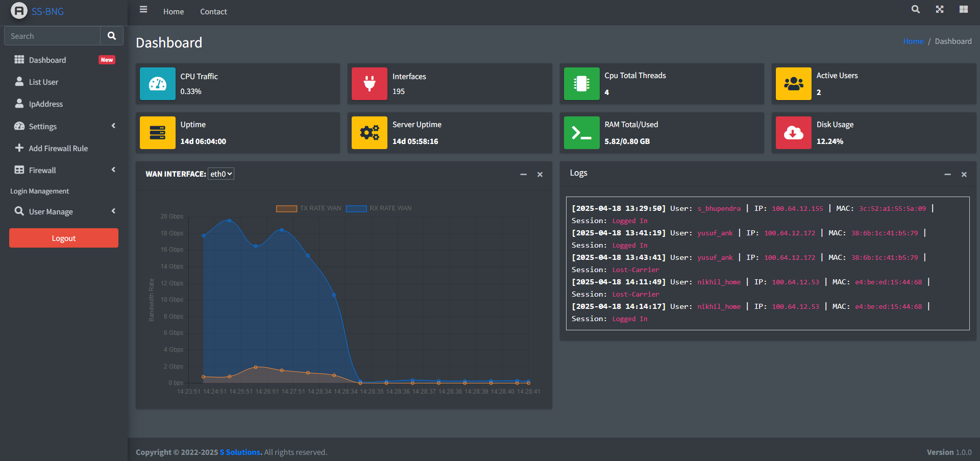Click the red Logout button
Image resolution: width=980 pixels, height=461 pixels.
pyautogui.click(x=64, y=238)
